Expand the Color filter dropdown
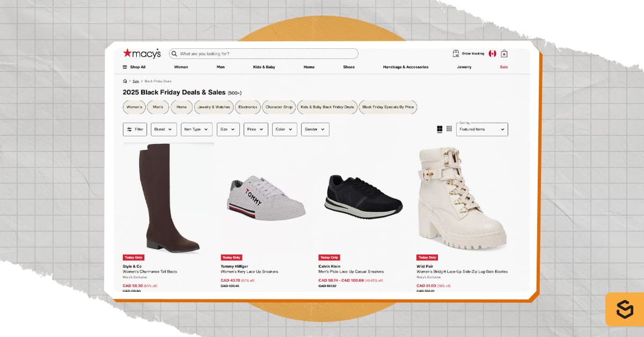 (284, 129)
